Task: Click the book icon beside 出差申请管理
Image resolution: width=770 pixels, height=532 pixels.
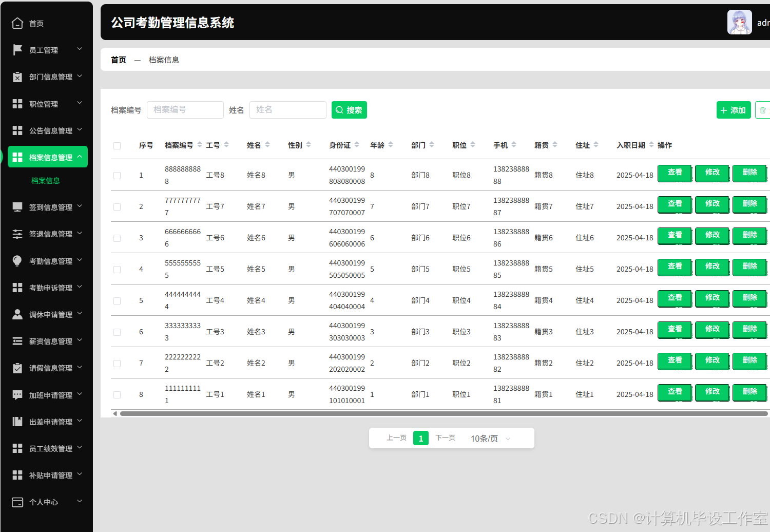Action: (17, 422)
